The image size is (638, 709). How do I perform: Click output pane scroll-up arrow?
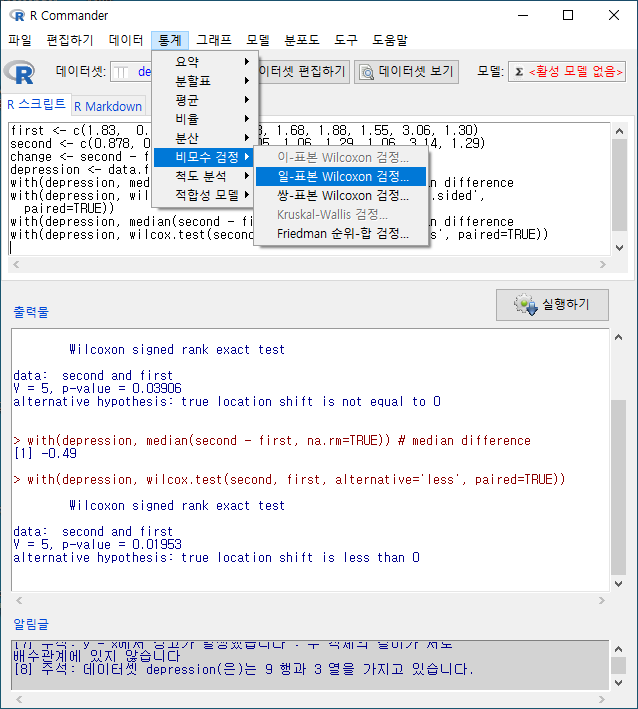[x=619, y=337]
